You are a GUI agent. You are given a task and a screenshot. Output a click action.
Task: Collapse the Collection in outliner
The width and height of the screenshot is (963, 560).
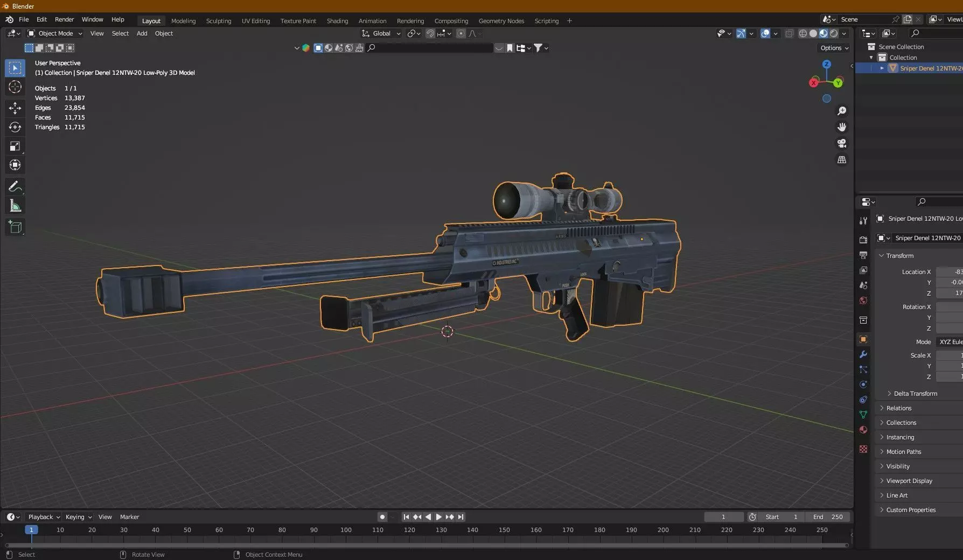[871, 58]
